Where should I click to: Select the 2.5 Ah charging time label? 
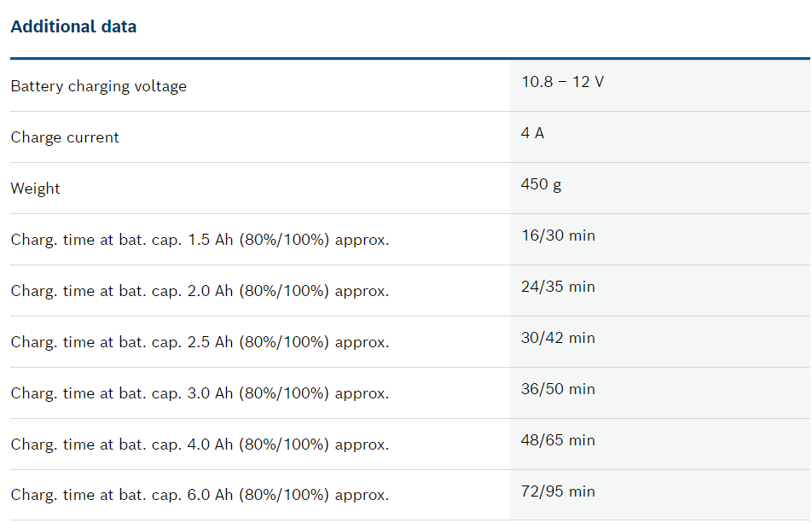[200, 342]
